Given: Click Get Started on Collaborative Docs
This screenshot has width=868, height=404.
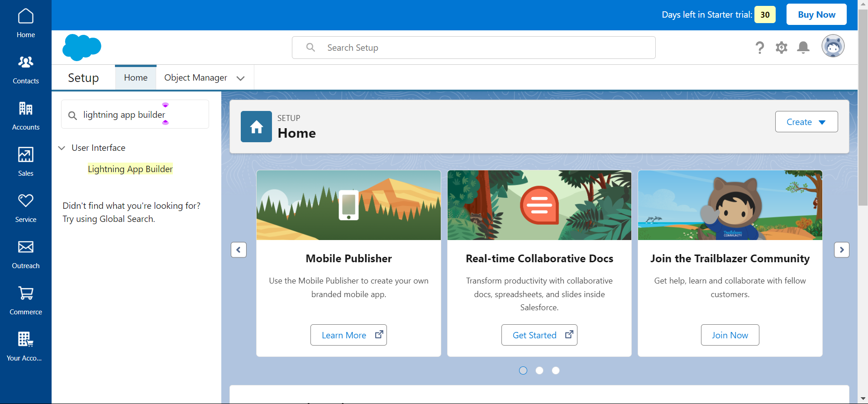Looking at the screenshot, I should point(539,335).
